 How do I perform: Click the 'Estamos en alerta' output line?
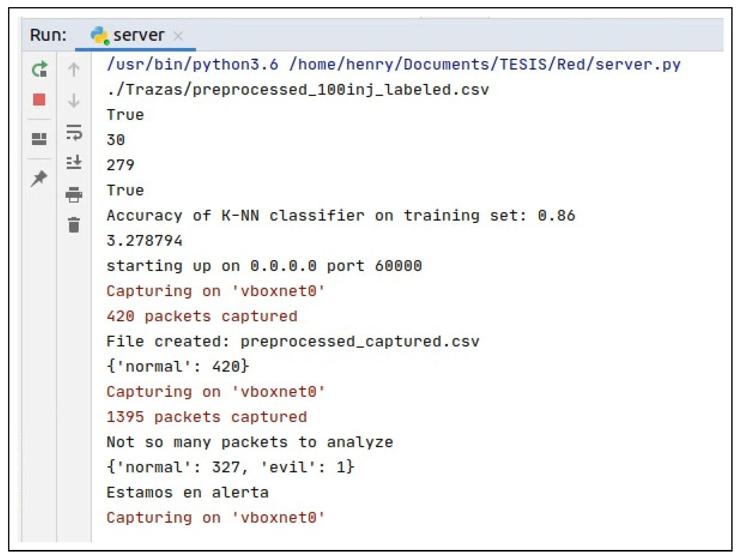tap(187, 493)
